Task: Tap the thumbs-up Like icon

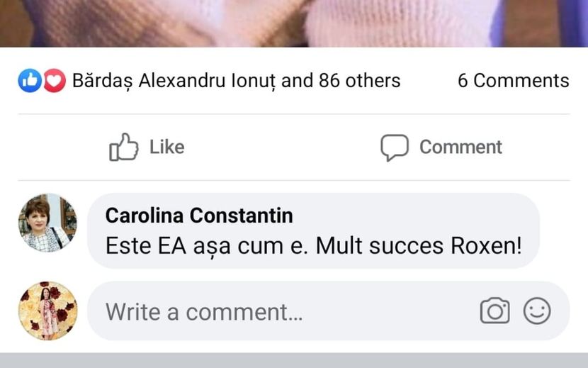Action: click(x=124, y=147)
